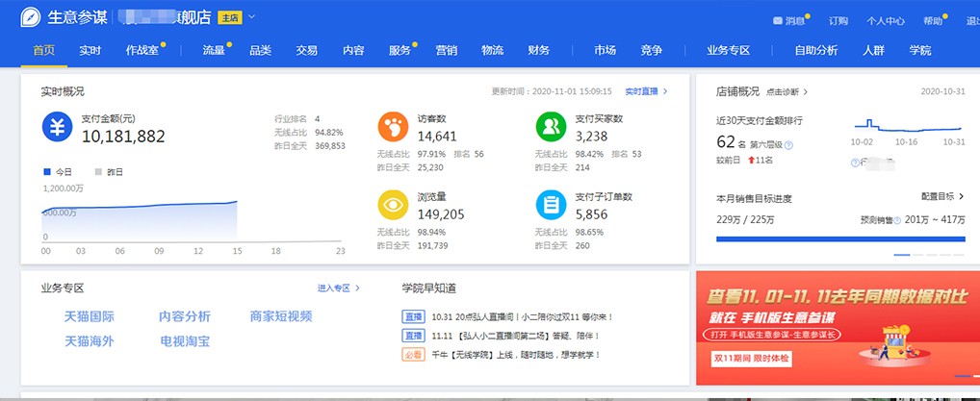Viewport: 980px width, 401px height.
Task: Click the help question icon beside 第六层级
Action: pos(788,145)
